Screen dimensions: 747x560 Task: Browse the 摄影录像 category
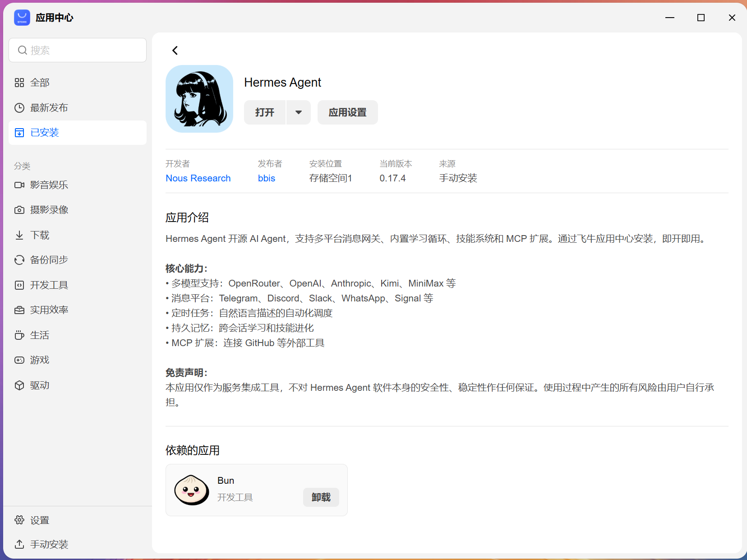78,210
